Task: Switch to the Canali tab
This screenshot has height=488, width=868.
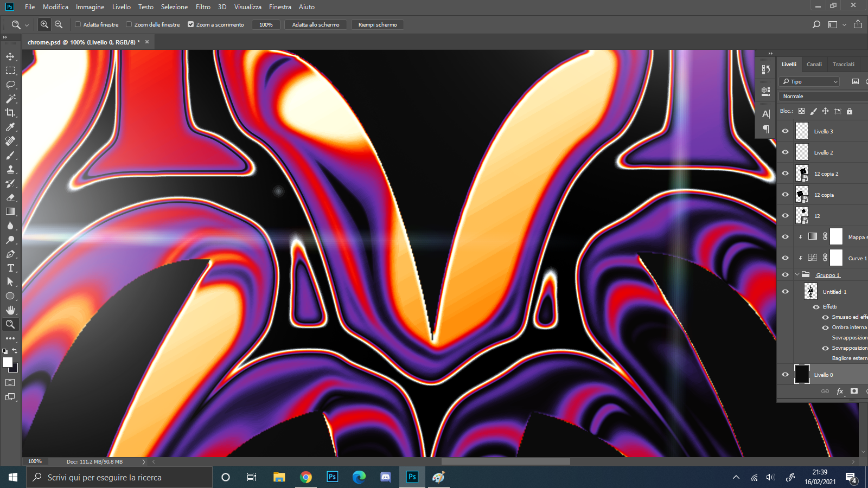Action: pos(814,64)
